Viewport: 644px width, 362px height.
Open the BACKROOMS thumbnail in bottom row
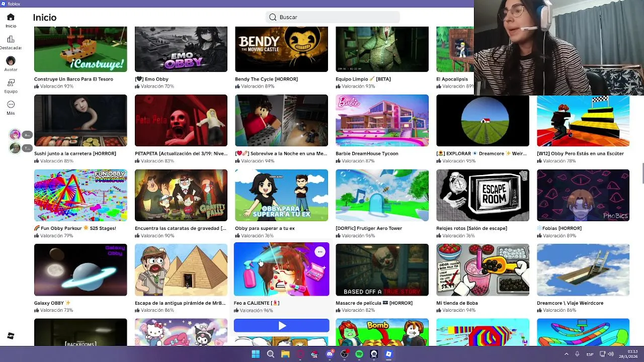pos(80,332)
